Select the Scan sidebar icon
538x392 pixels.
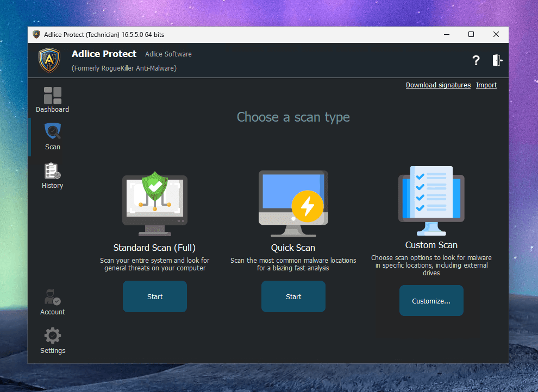pos(53,132)
